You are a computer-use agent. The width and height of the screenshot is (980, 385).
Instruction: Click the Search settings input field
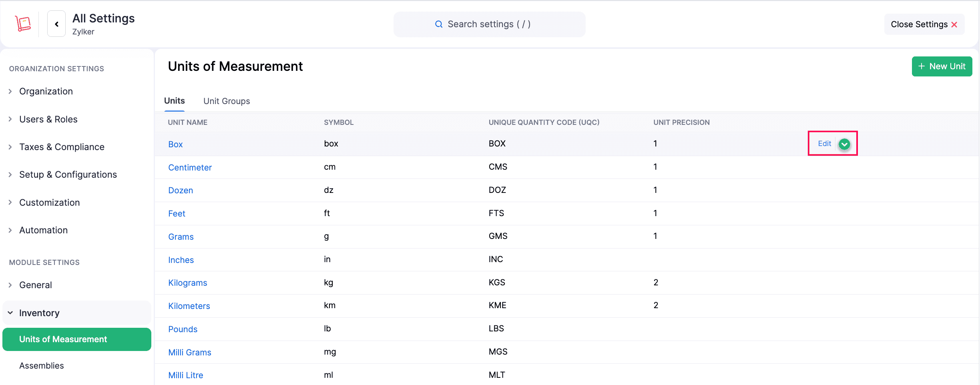click(489, 24)
